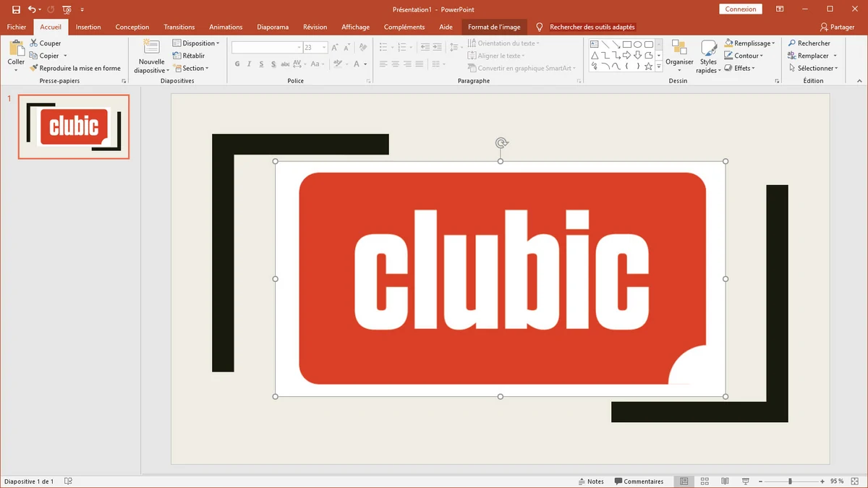This screenshot has height=488, width=868.
Task: Select slide 1 thumbnail in the panel
Action: 74,127
